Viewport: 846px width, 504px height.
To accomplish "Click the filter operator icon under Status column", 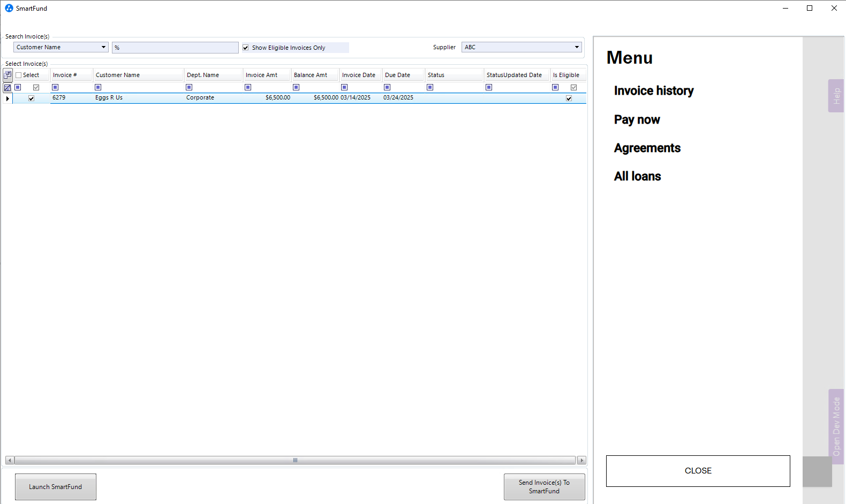I will point(430,87).
